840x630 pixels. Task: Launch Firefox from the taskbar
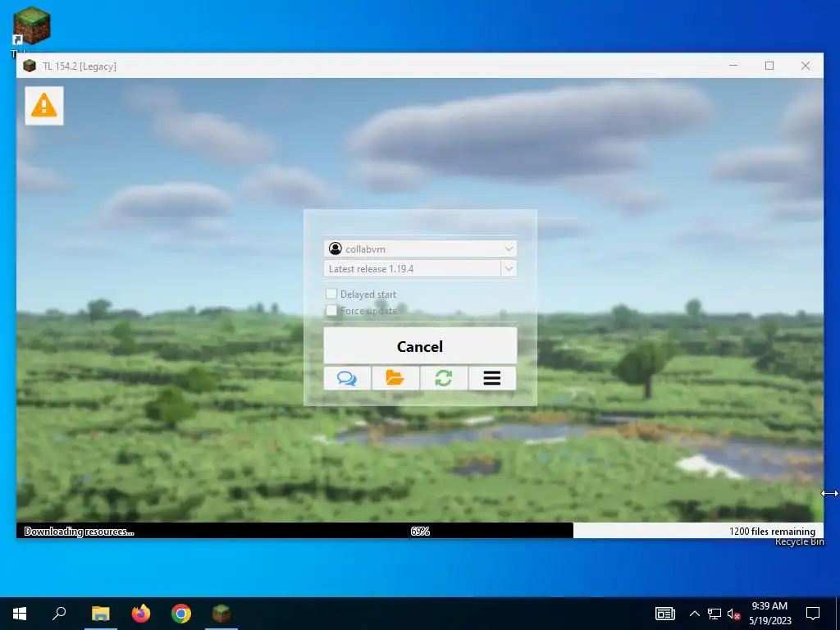pos(141,614)
